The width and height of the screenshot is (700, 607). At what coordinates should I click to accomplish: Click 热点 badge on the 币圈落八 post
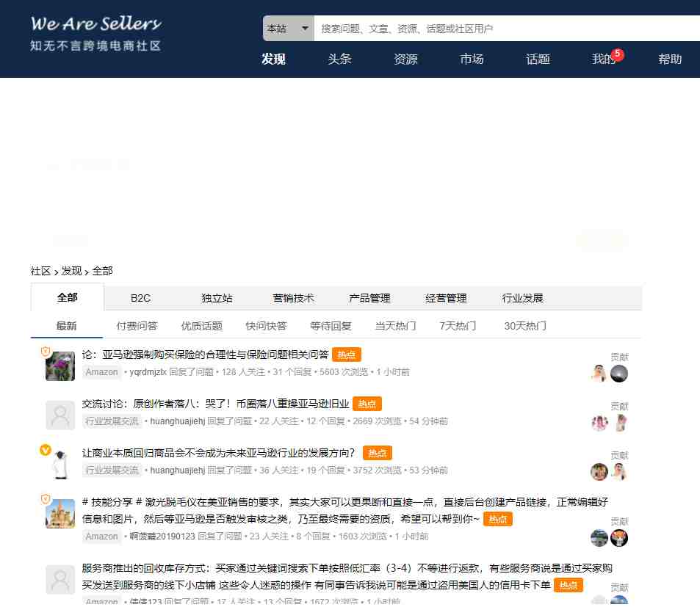pos(367,404)
